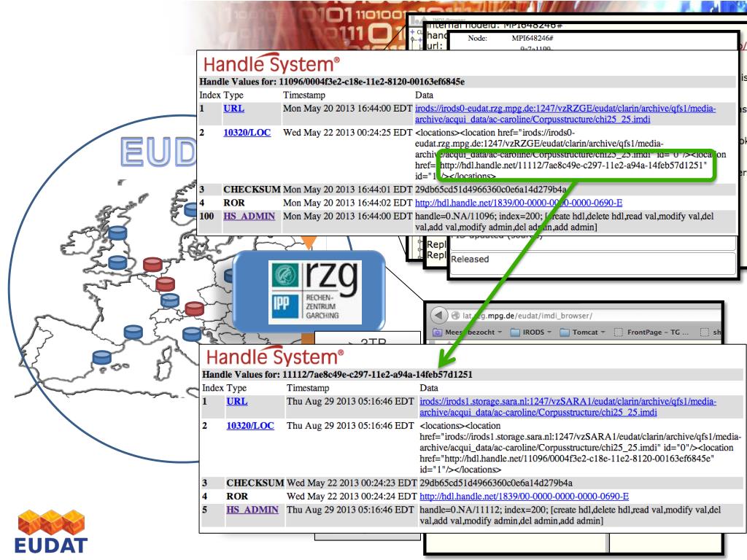The height and width of the screenshot is (560, 747).
Task: Select timestamp 'Wed May 22 2013 00:24:24 EDT'
Action: click(x=352, y=496)
